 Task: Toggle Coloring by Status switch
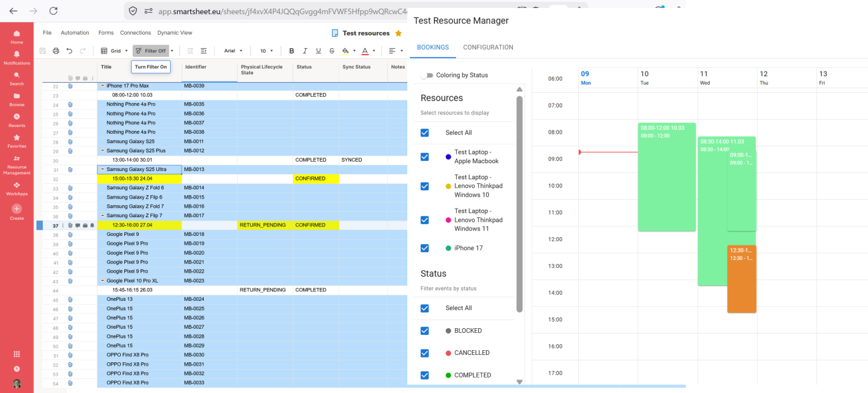(x=426, y=76)
